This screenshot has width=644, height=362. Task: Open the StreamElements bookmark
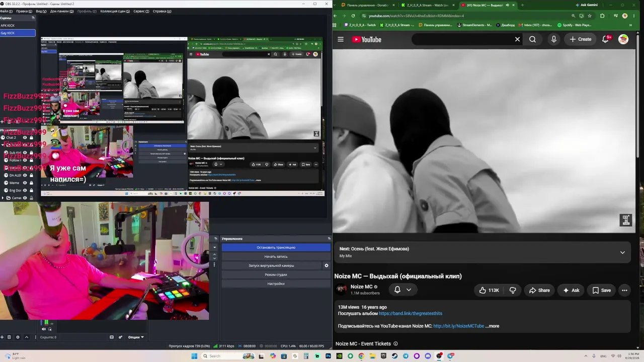(x=474, y=25)
